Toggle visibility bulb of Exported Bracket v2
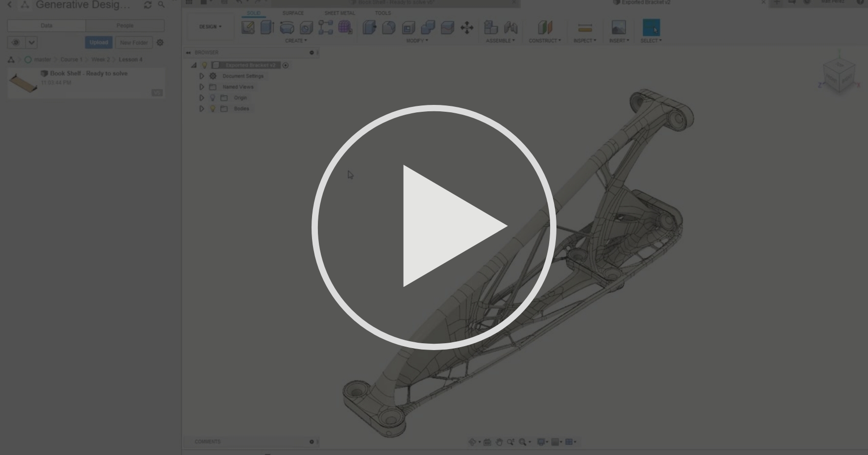The height and width of the screenshot is (455, 868). [x=205, y=65]
